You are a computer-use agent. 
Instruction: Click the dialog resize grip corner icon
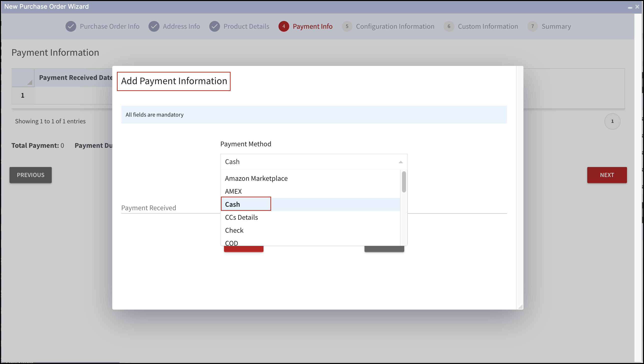(520, 307)
